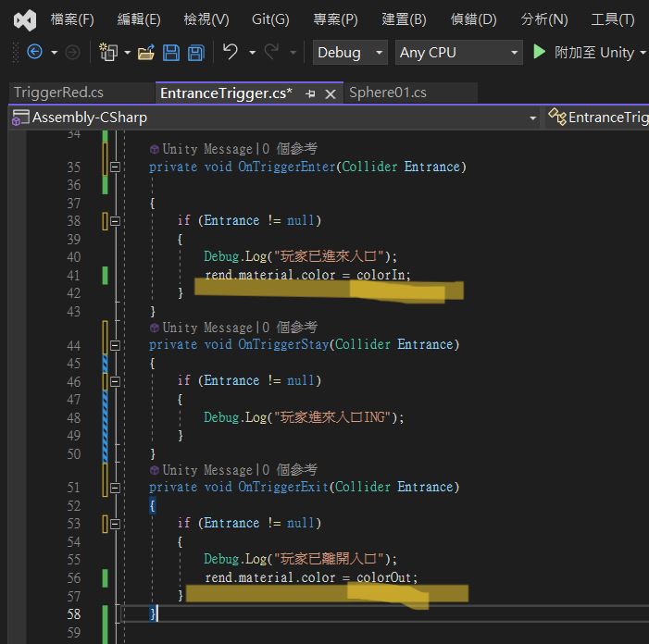Screen dimensions: 649x644
Task: Click the save file floppy icon
Action: [171, 53]
